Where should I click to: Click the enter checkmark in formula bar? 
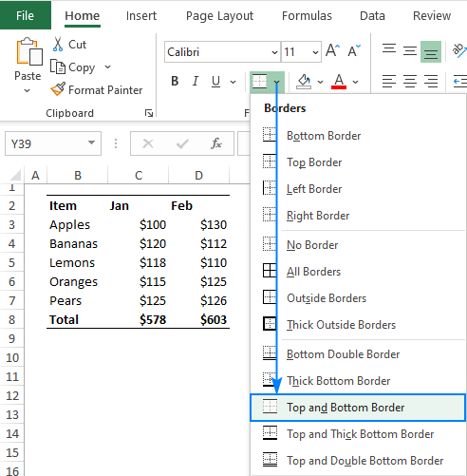(182, 143)
